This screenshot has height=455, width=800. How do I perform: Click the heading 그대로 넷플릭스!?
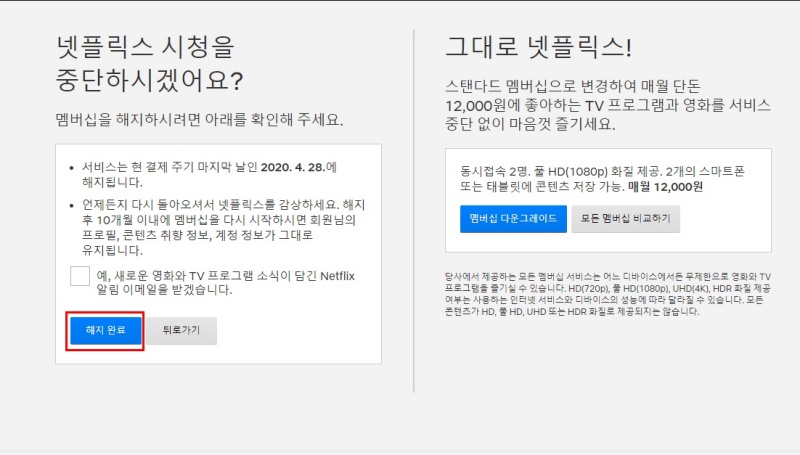539,47
